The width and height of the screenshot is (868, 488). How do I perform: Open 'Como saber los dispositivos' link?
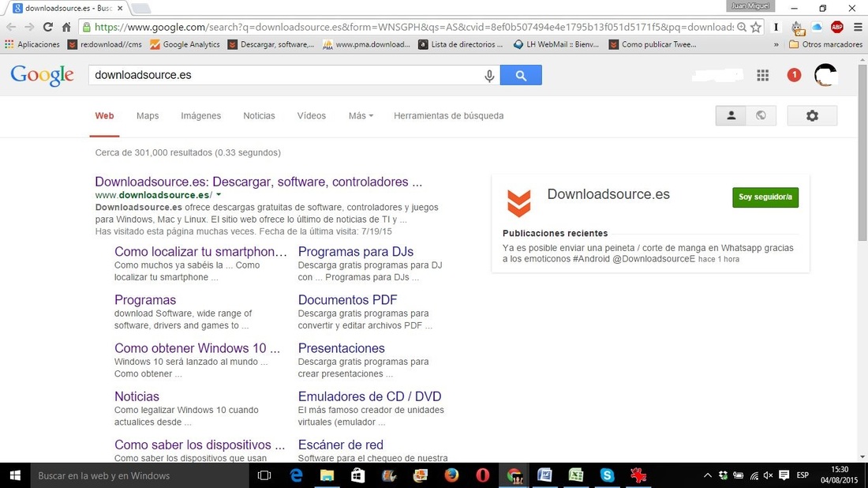[200, 445]
